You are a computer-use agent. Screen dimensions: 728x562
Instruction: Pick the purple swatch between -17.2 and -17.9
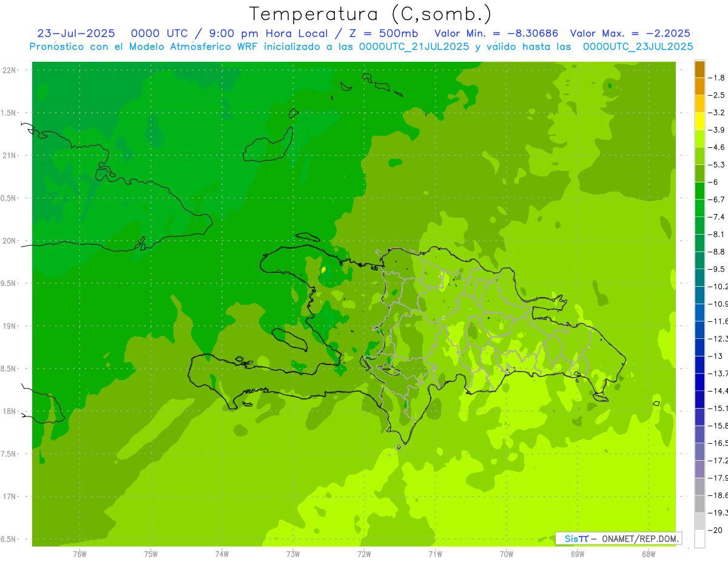(x=699, y=469)
